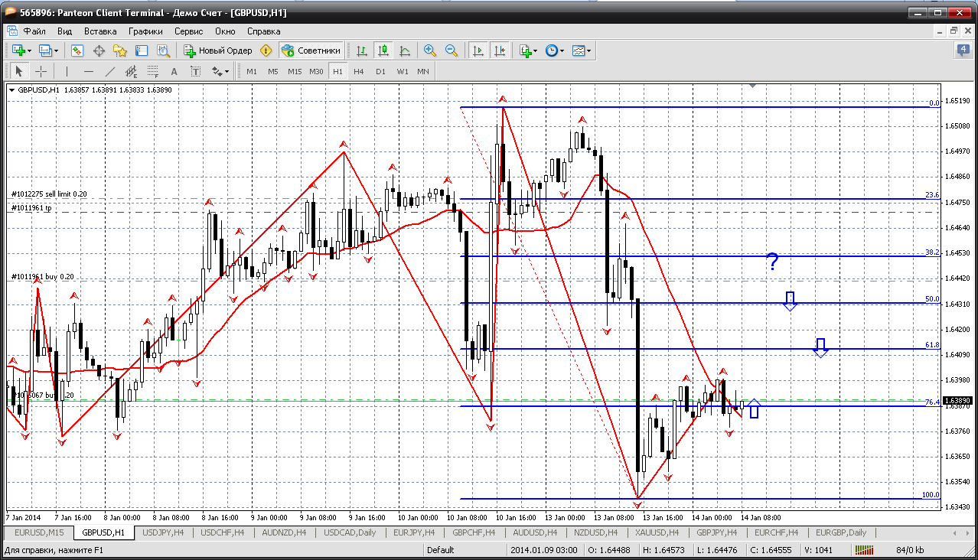Set timeframe to M1

point(252,71)
